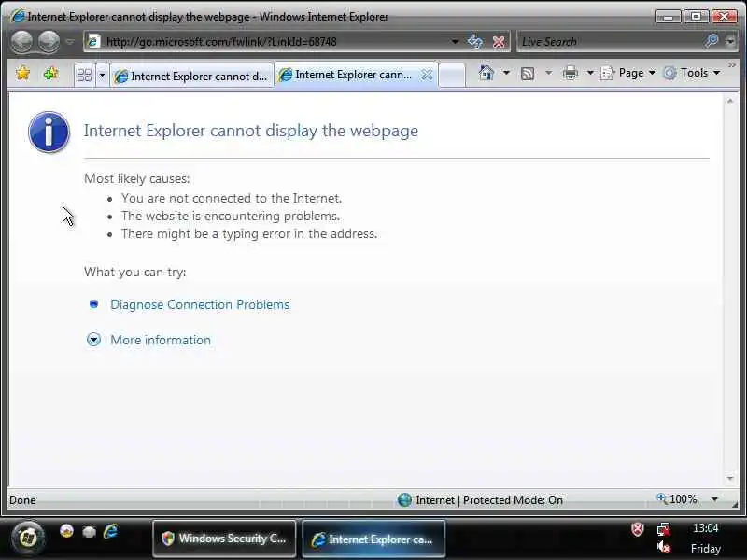Expand the Tab List dropdown arrow

(x=102, y=75)
